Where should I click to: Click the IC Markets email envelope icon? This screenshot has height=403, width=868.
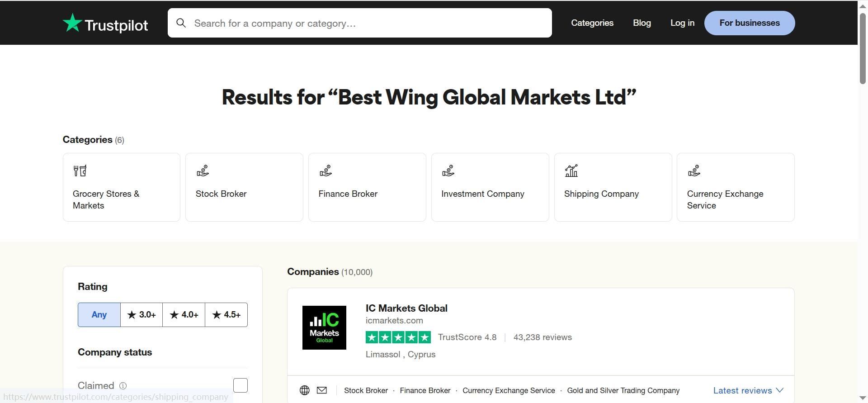coord(322,390)
